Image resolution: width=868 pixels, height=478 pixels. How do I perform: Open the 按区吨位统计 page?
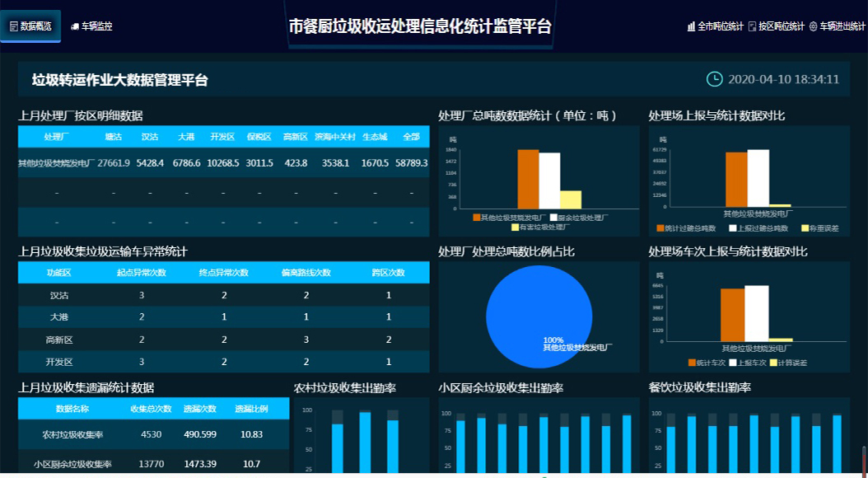click(x=776, y=26)
